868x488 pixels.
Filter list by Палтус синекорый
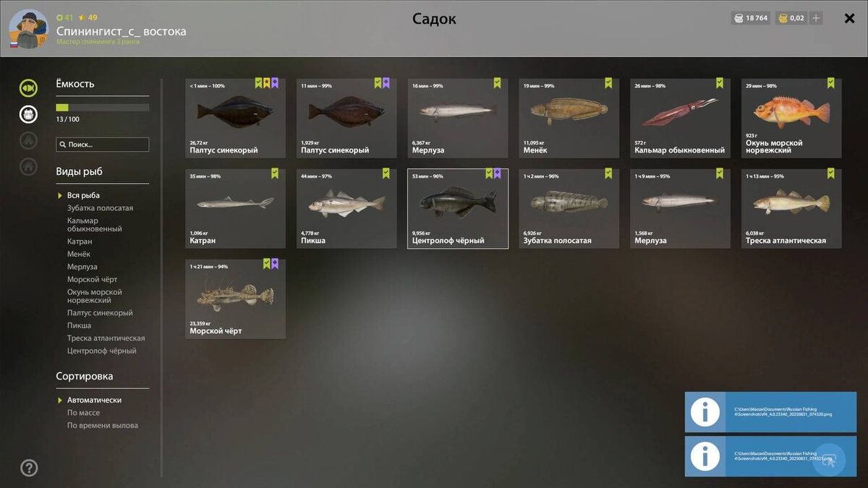(x=100, y=313)
